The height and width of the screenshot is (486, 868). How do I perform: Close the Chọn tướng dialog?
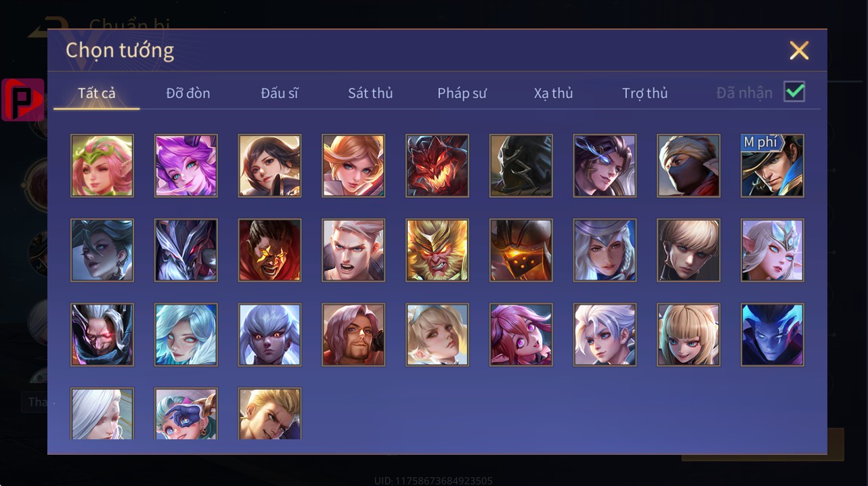click(x=799, y=50)
